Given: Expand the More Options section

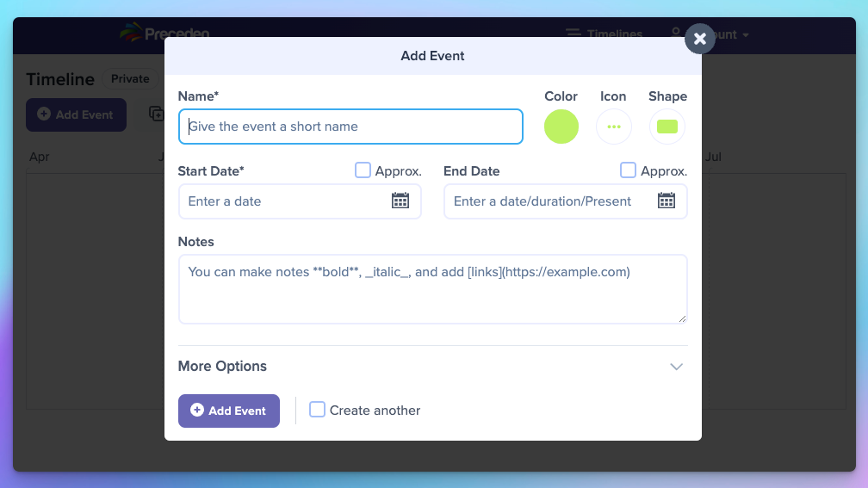Looking at the screenshot, I should (x=222, y=366).
